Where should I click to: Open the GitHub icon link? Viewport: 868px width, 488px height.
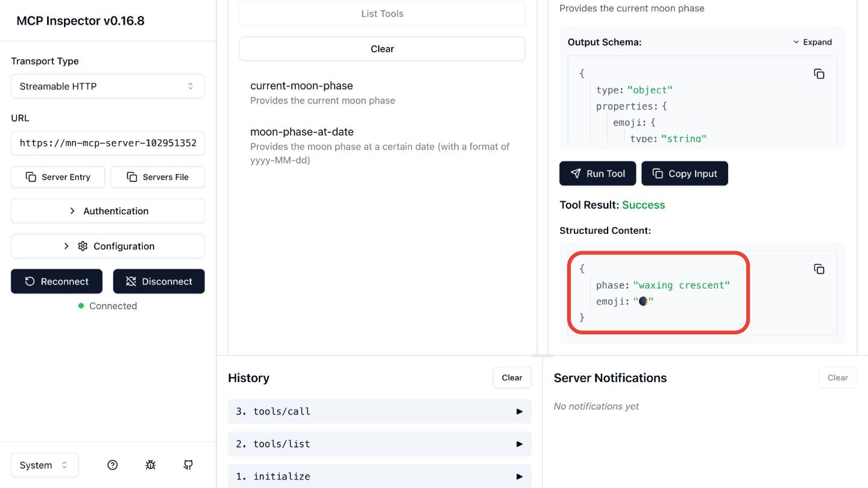188,465
